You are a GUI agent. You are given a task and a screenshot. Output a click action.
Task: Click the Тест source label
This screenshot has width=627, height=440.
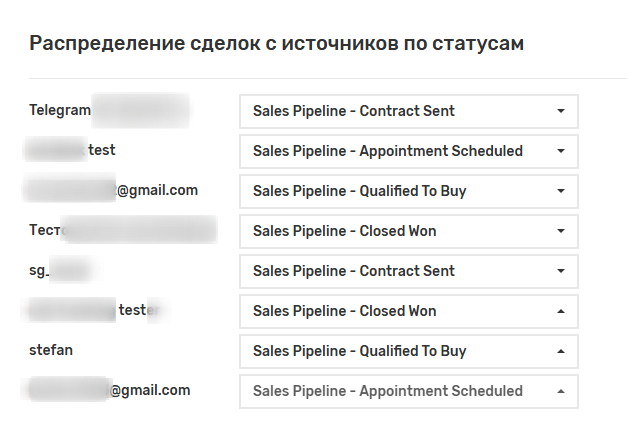pos(47,230)
